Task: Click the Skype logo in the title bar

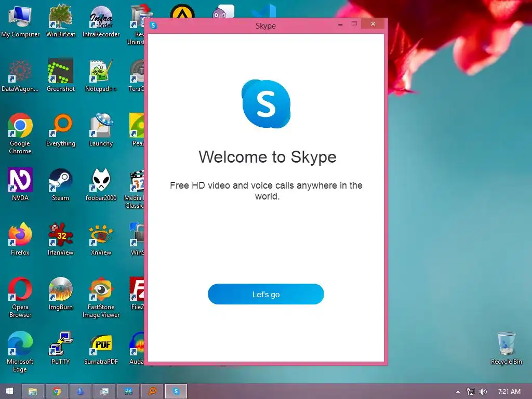Action: click(x=153, y=25)
